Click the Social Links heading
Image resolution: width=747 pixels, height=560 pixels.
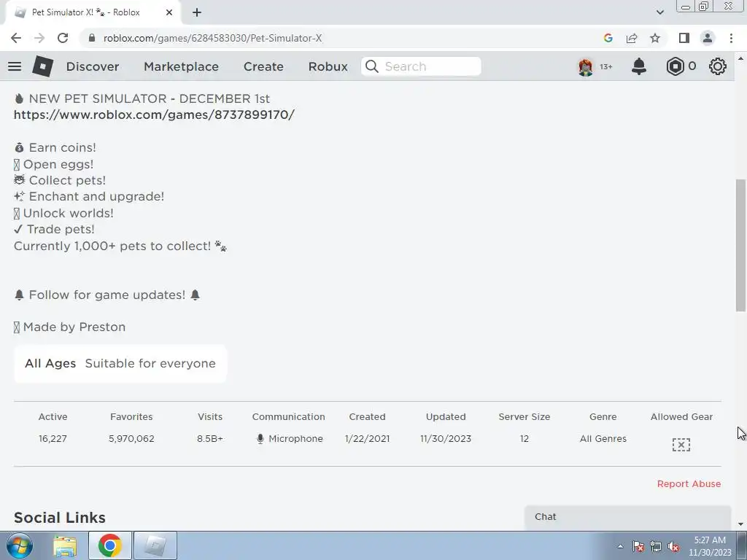[x=60, y=518]
